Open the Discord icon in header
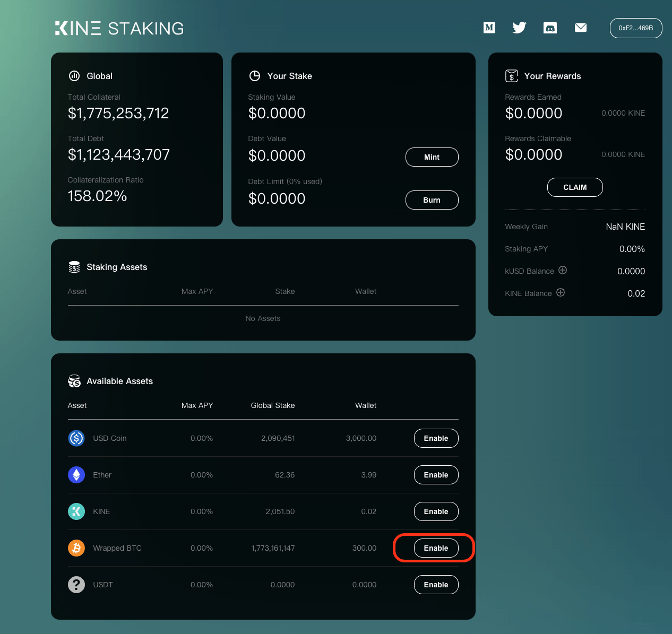The height and width of the screenshot is (634, 672). click(x=550, y=28)
